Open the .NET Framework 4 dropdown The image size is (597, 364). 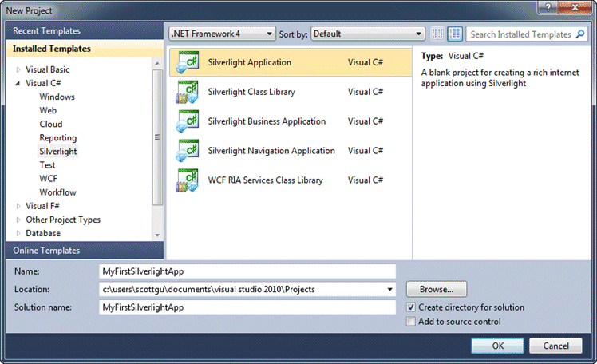click(222, 34)
